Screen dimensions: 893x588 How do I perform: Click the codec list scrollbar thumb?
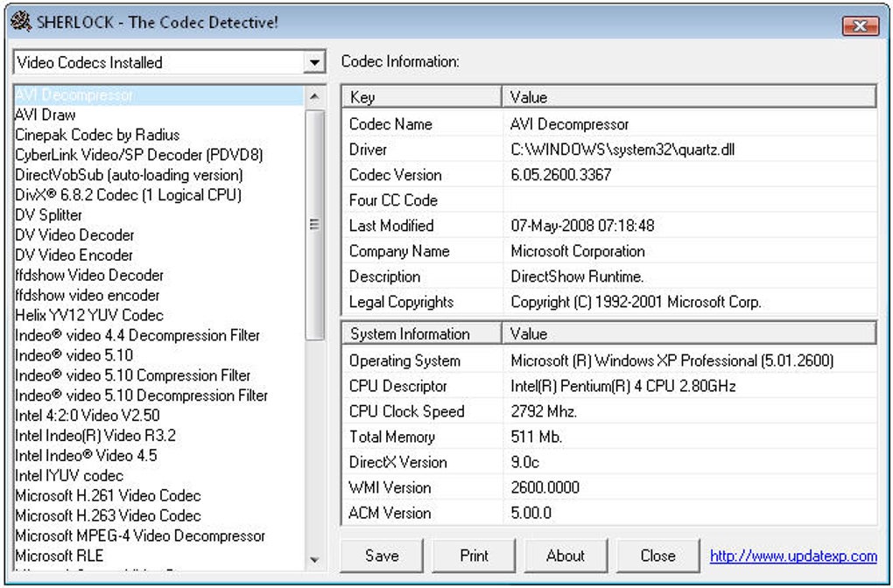(x=314, y=224)
